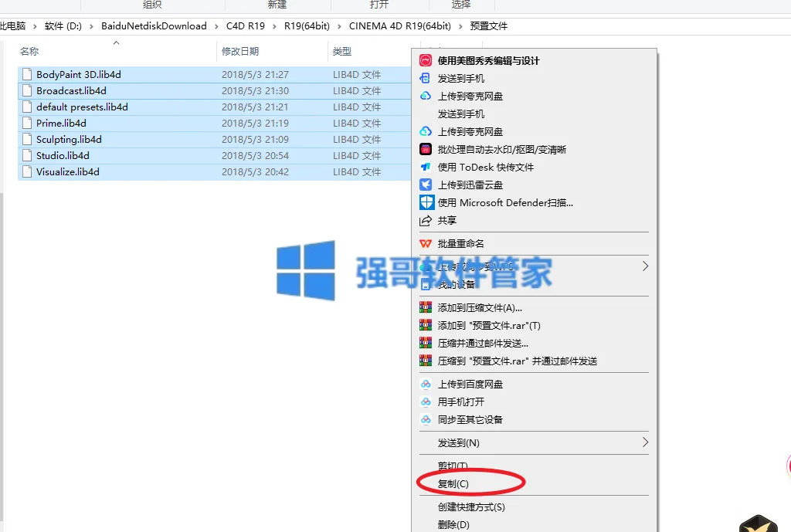This screenshot has height=532, width=791.
Task: Choose 剪切(T) in the context menu
Action: [453, 466]
